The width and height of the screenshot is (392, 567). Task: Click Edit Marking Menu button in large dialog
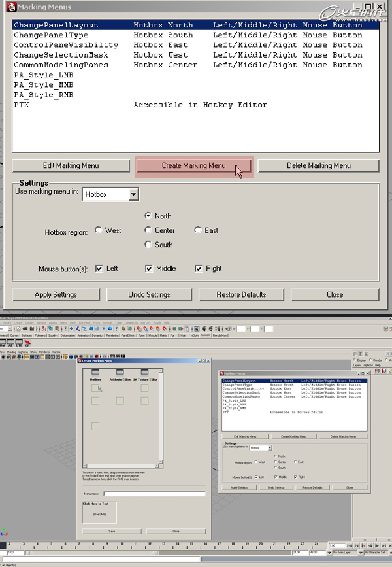[71, 165]
